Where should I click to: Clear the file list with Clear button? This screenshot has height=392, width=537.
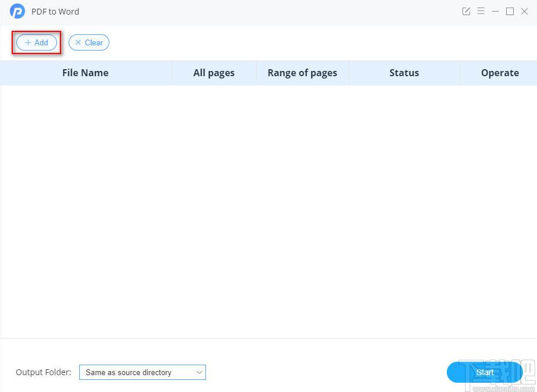(x=89, y=42)
